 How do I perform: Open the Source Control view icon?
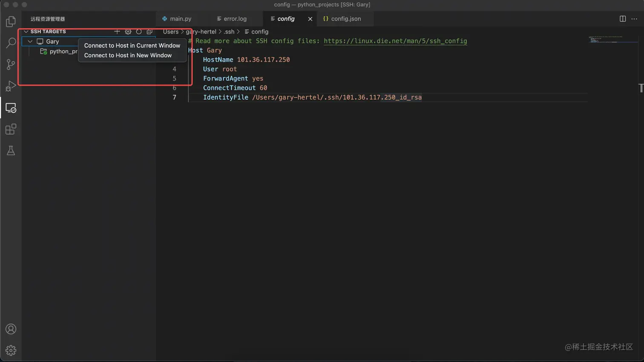pos(11,64)
